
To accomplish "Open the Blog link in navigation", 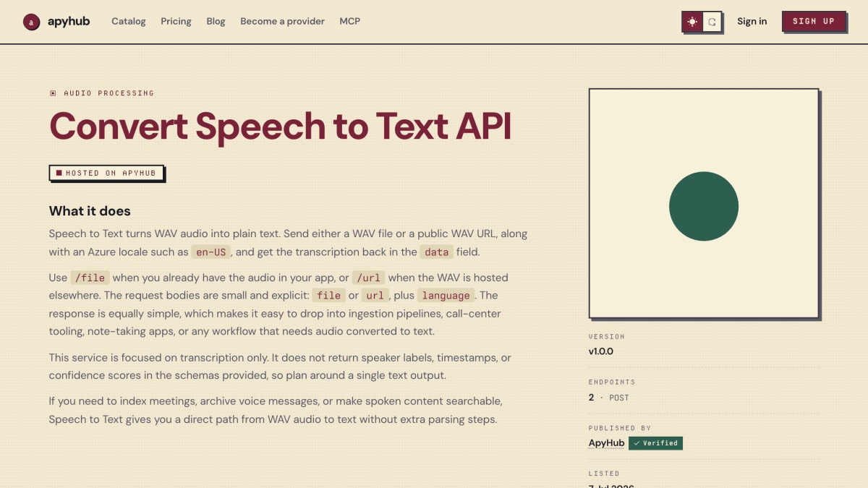I will pyautogui.click(x=216, y=22).
